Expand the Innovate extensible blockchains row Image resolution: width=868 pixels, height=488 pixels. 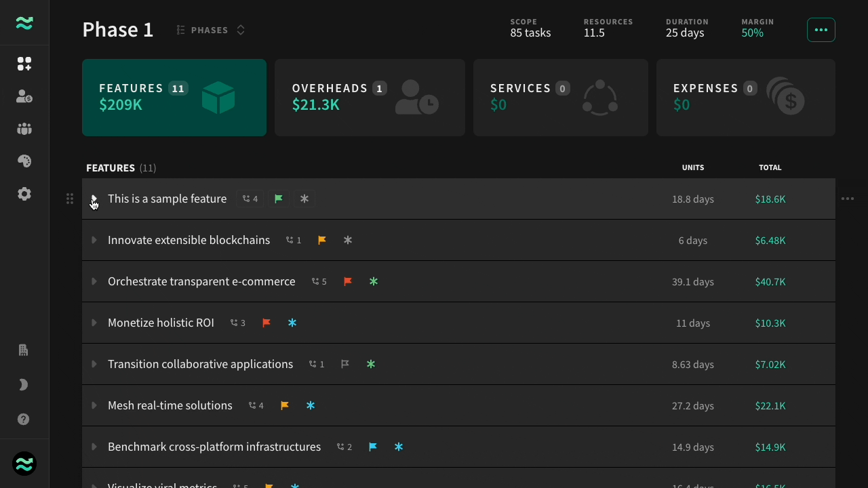pos(94,240)
